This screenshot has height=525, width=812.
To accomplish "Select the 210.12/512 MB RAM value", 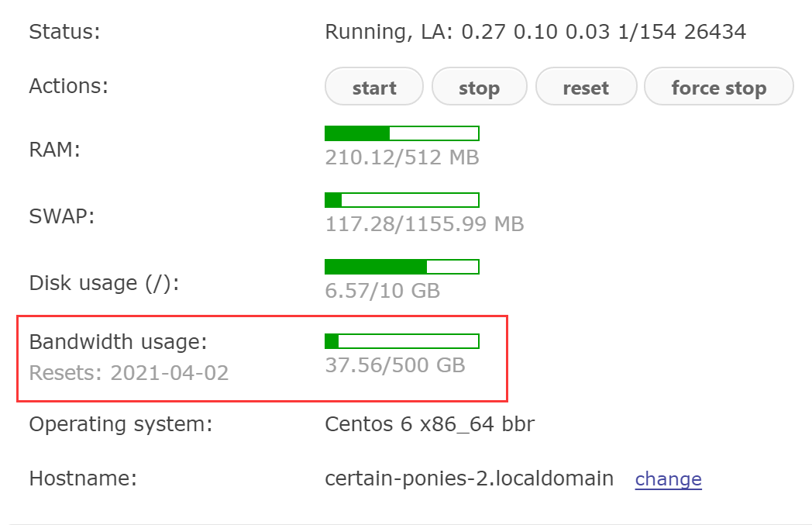I will click(x=401, y=158).
